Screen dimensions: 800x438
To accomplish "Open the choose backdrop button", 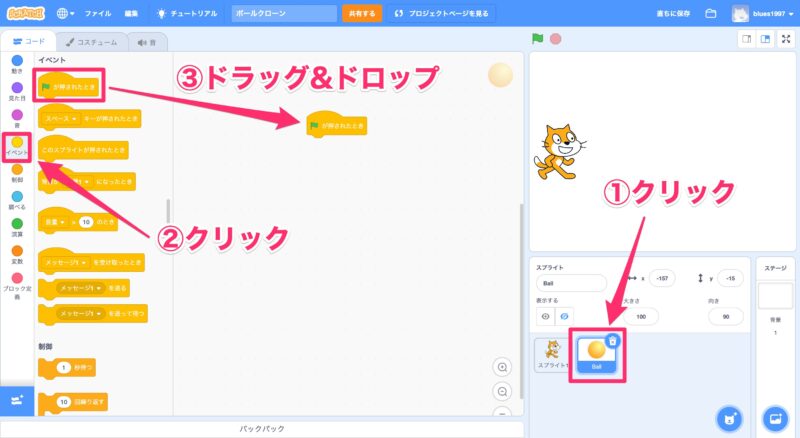I will [x=773, y=417].
